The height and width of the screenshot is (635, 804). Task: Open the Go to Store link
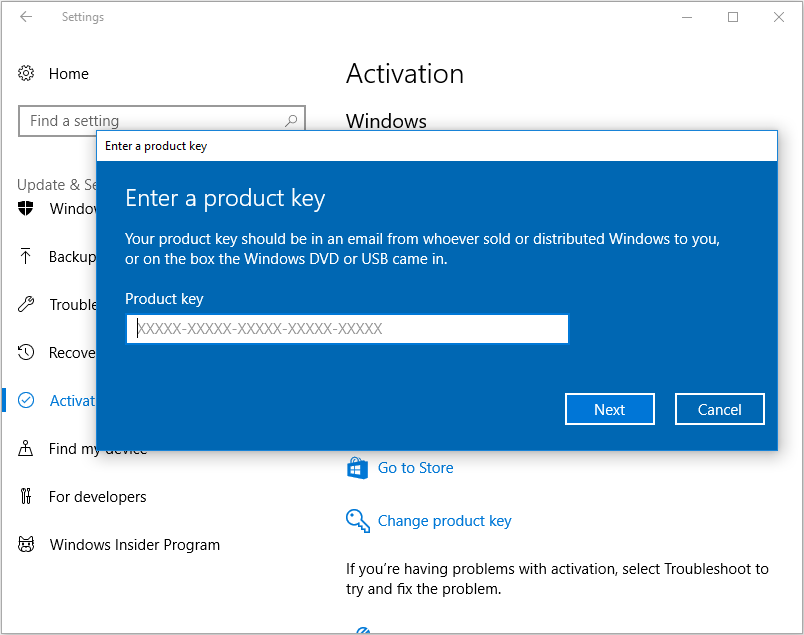pyautogui.click(x=415, y=468)
